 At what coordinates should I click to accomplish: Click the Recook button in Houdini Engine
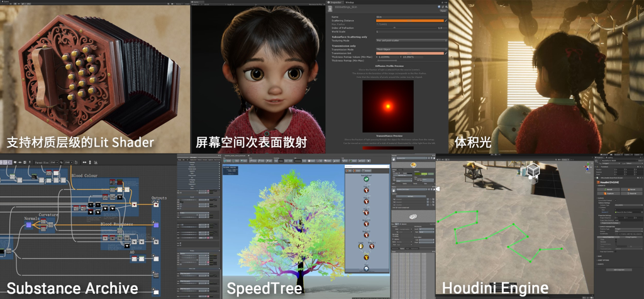[x=631, y=189]
